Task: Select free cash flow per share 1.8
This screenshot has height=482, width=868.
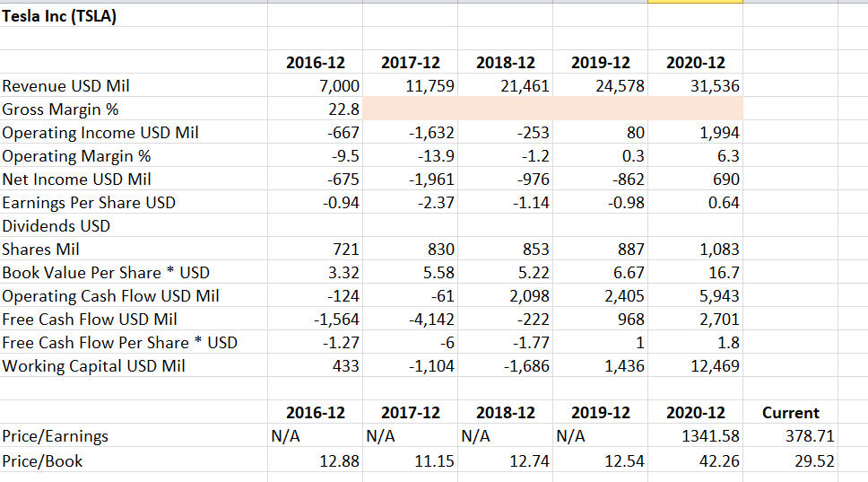Action: pos(728,342)
